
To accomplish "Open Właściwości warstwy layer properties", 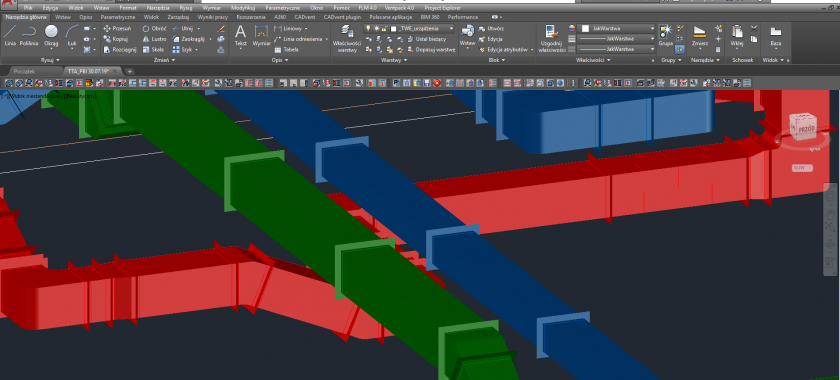I will 347,38.
